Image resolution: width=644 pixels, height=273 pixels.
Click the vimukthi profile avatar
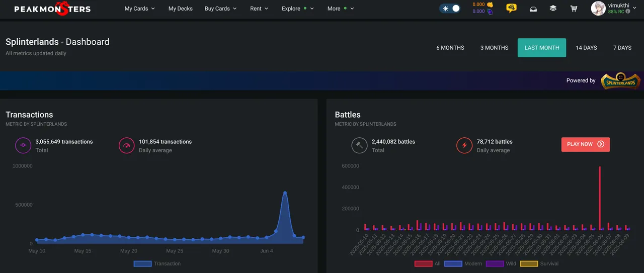point(598,9)
